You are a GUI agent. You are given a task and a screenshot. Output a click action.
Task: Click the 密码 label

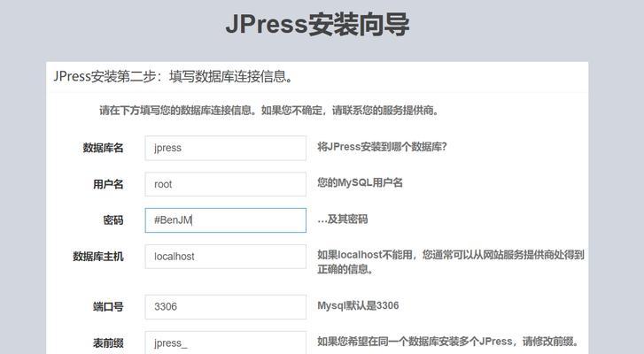click(x=113, y=220)
